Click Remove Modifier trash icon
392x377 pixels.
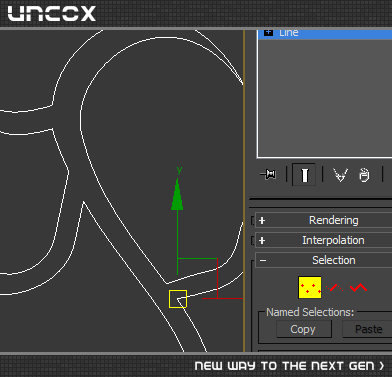(x=364, y=175)
